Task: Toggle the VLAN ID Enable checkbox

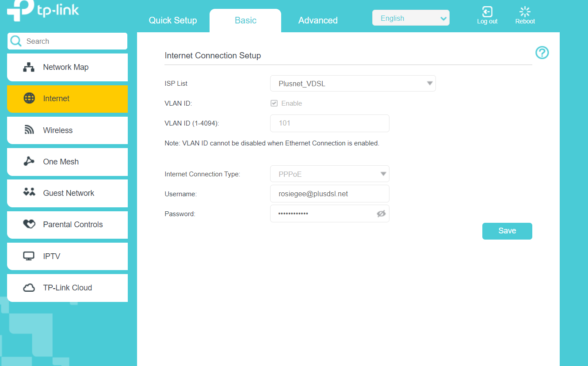Action: (x=274, y=103)
